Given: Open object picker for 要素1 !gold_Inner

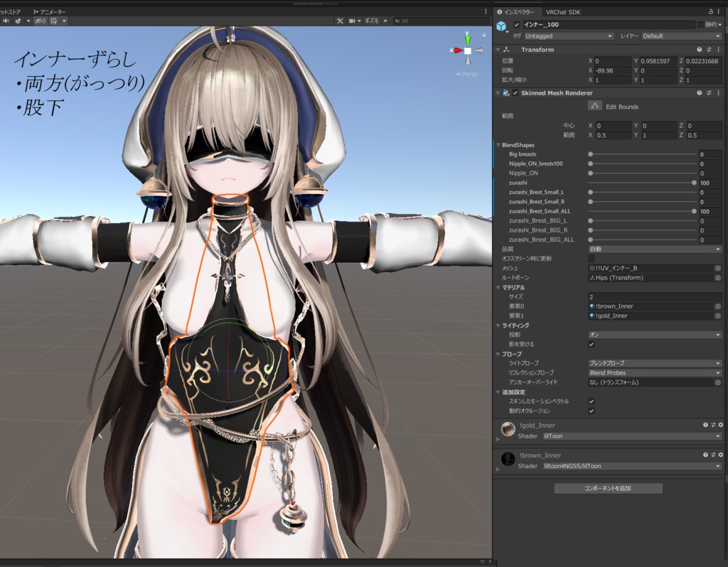Looking at the screenshot, I should (718, 316).
